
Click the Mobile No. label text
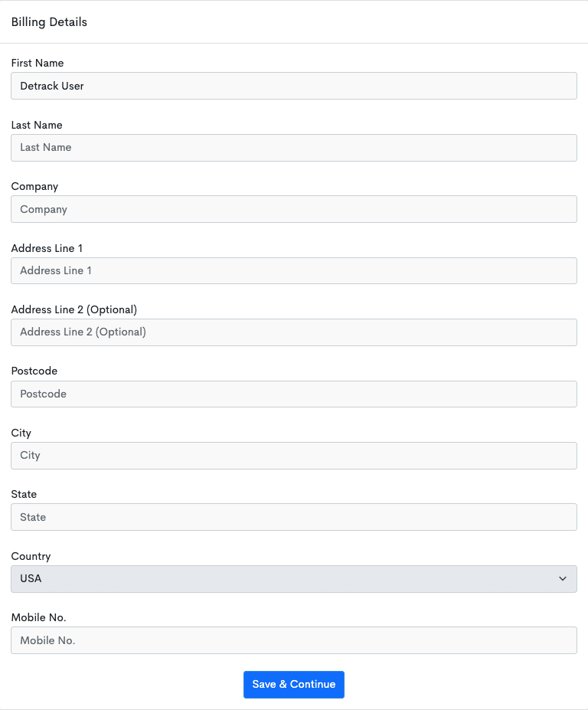click(x=38, y=617)
